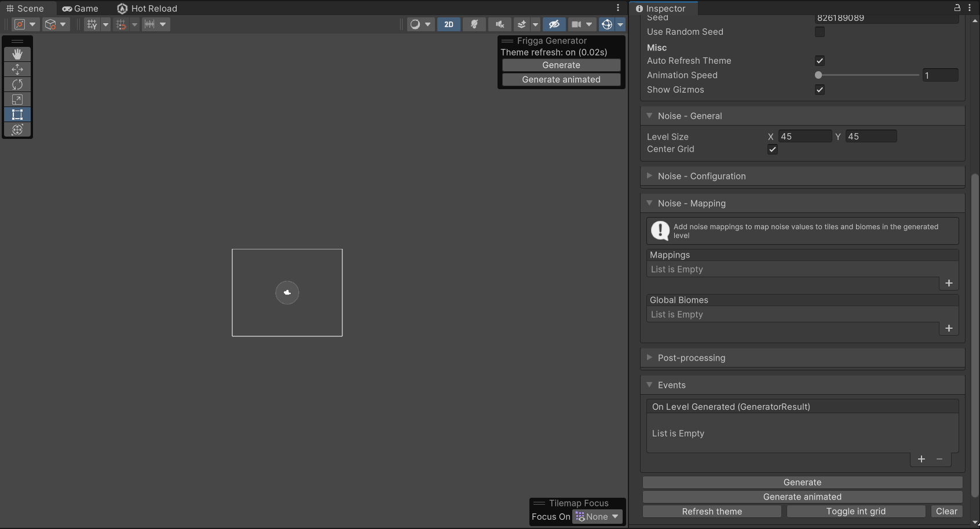Viewport: 980px width, 529px height.
Task: Open gizmos dropdown arrow
Action: click(620, 24)
